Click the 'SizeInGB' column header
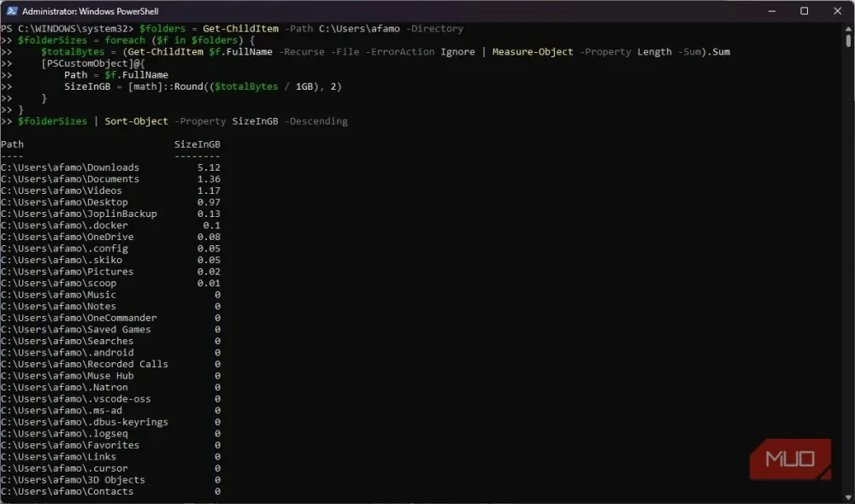Viewport: 855px width, 504px height. [x=198, y=144]
